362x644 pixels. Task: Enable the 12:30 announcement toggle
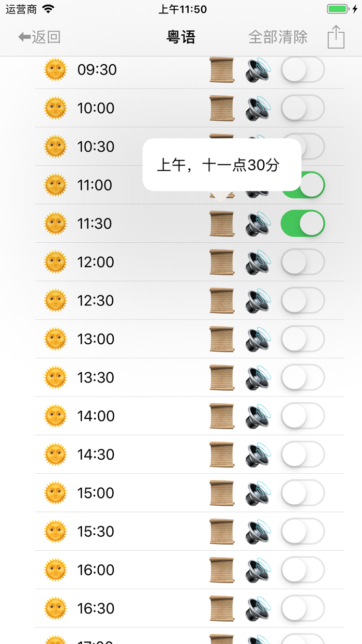(x=303, y=300)
